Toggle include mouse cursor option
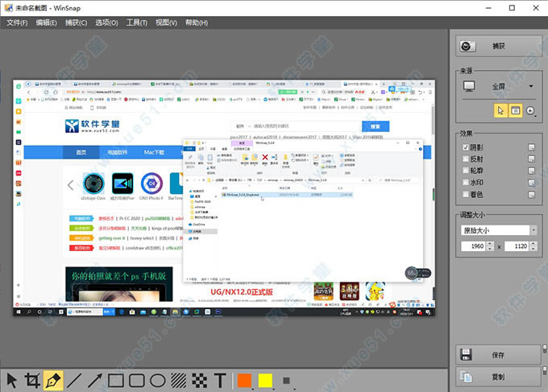 [x=500, y=110]
